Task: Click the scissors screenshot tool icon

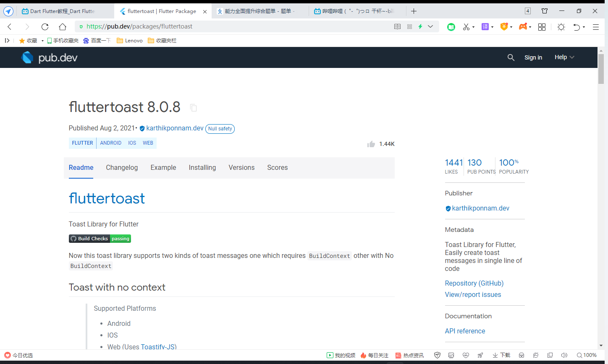Action: [466, 27]
